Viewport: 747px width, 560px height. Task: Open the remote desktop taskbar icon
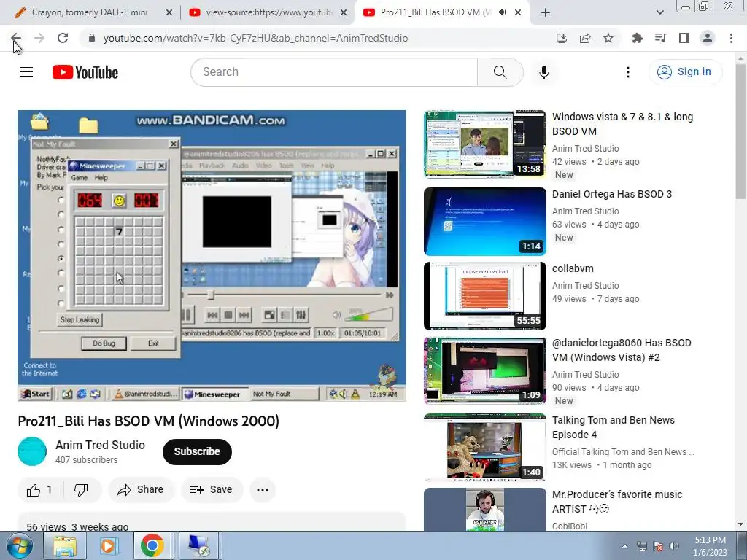click(198, 545)
